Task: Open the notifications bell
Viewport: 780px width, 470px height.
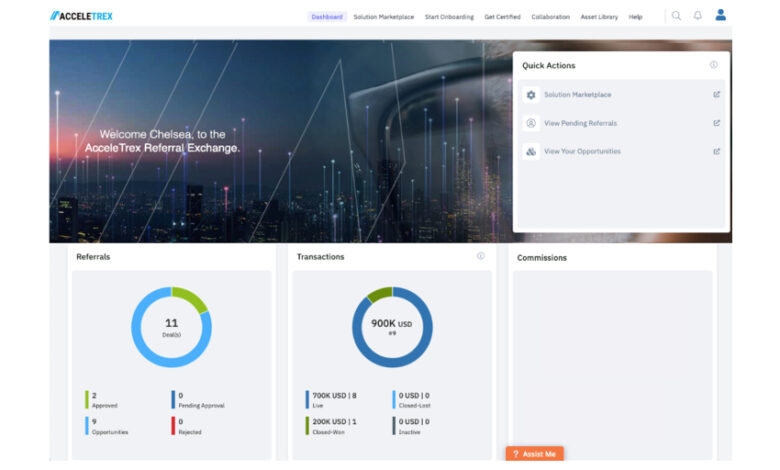Action: (698, 16)
